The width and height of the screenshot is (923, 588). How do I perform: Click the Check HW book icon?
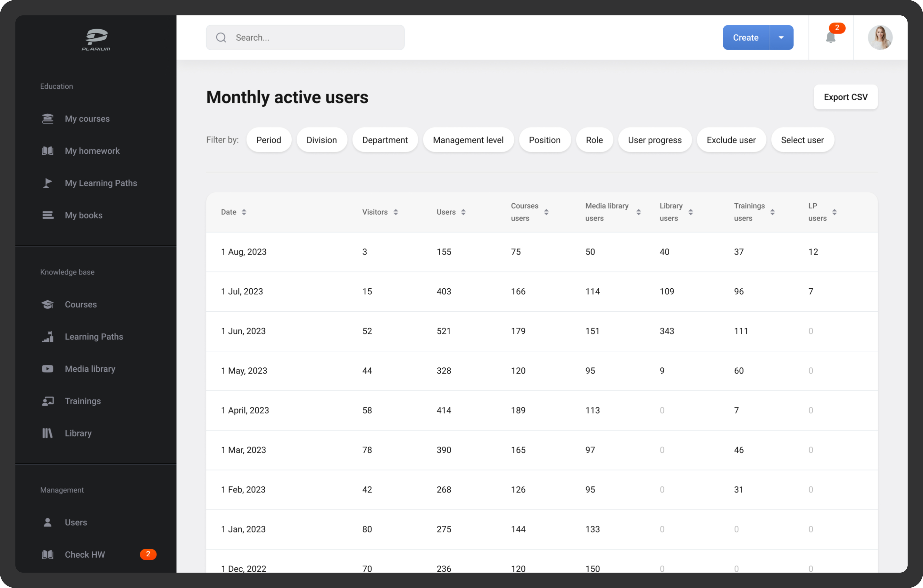47,555
